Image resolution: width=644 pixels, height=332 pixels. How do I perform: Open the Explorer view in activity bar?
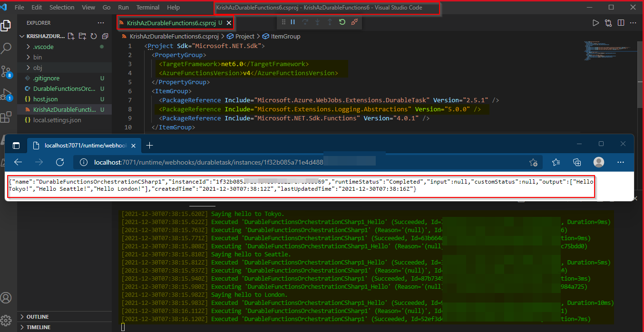coord(6,25)
